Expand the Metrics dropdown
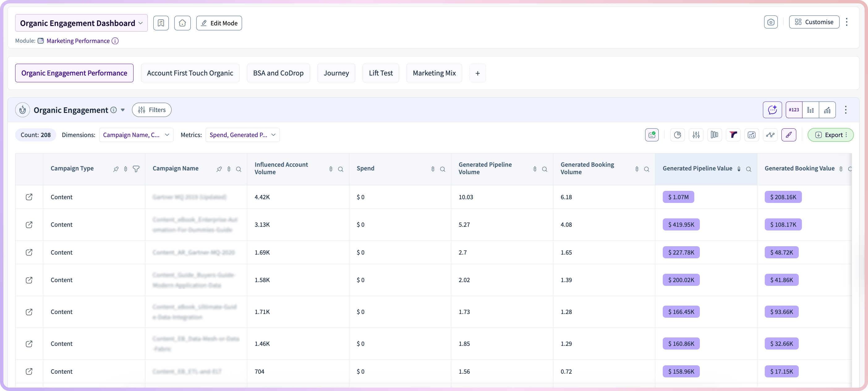The height and width of the screenshot is (391, 868). click(242, 135)
